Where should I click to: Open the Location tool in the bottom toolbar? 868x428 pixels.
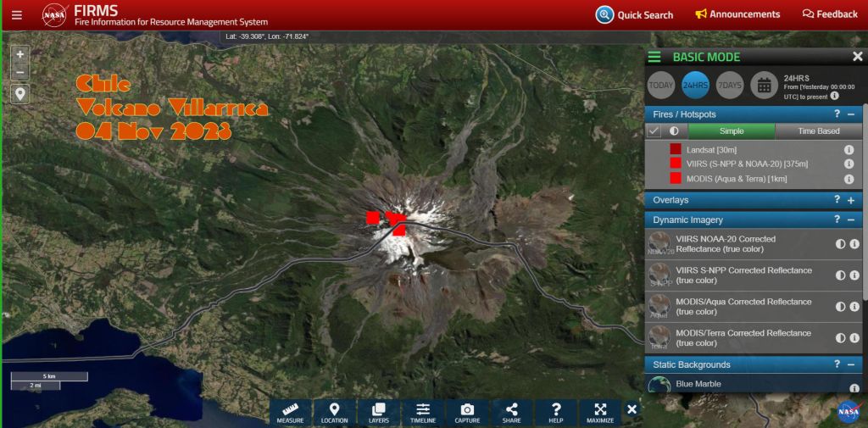click(334, 413)
